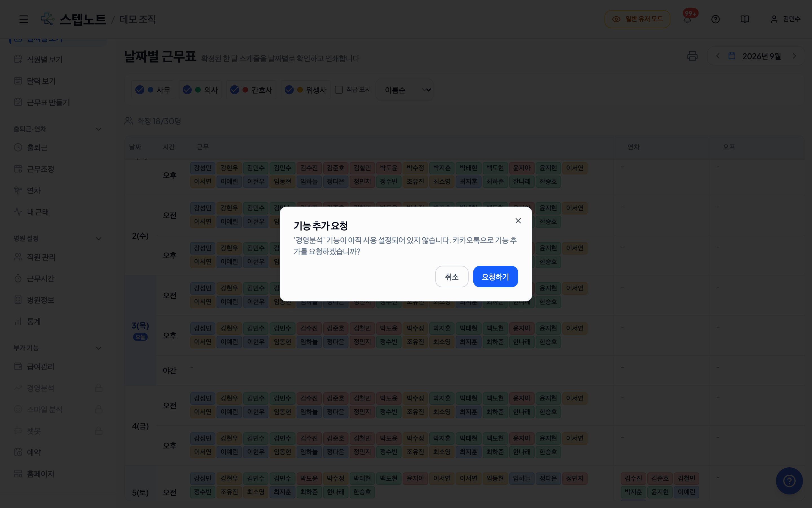The width and height of the screenshot is (812, 508).
Task: Enable the 직급 표시 checkbox
Action: 339,90
